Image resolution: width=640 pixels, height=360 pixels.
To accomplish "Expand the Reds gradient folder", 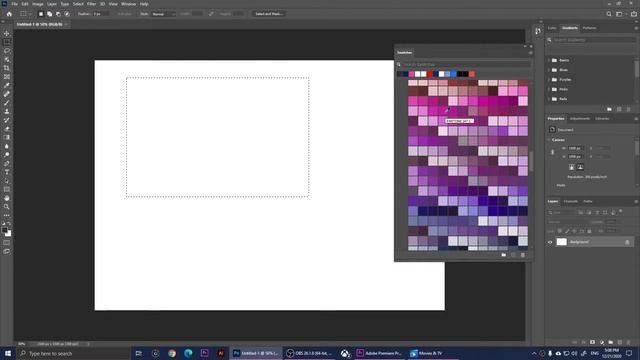I will (549, 99).
